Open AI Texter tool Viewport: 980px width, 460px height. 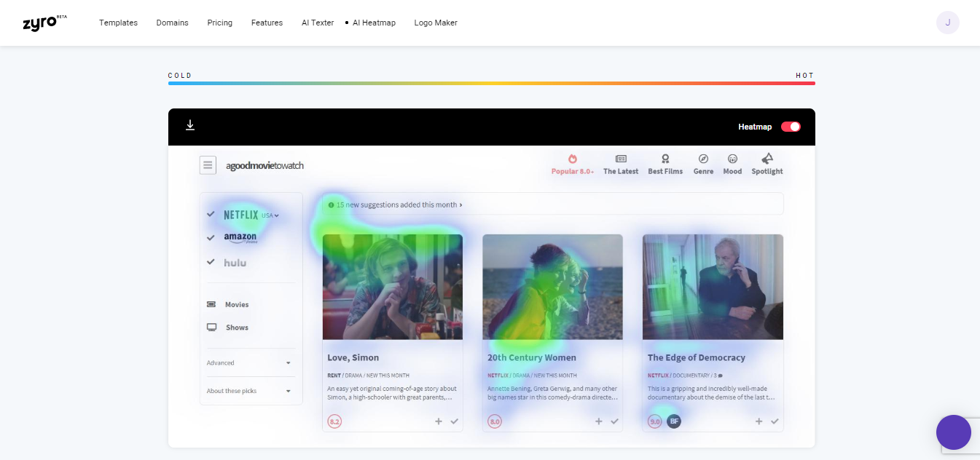pyautogui.click(x=318, y=23)
